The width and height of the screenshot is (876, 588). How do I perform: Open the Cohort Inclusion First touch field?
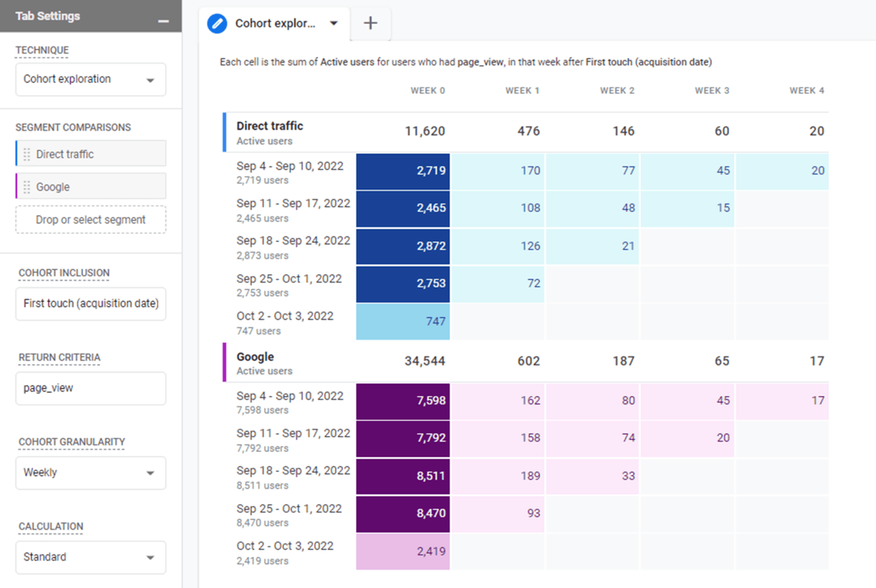pos(91,304)
